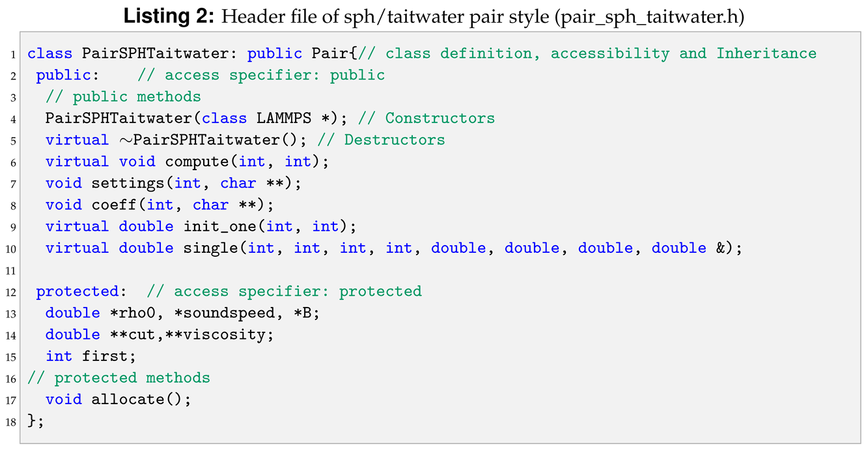
Task: Click the 'first' variable on line 15
Action: [104, 356]
